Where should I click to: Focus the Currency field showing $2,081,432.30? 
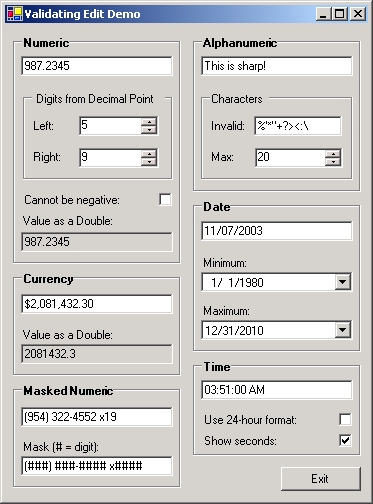coord(97,304)
